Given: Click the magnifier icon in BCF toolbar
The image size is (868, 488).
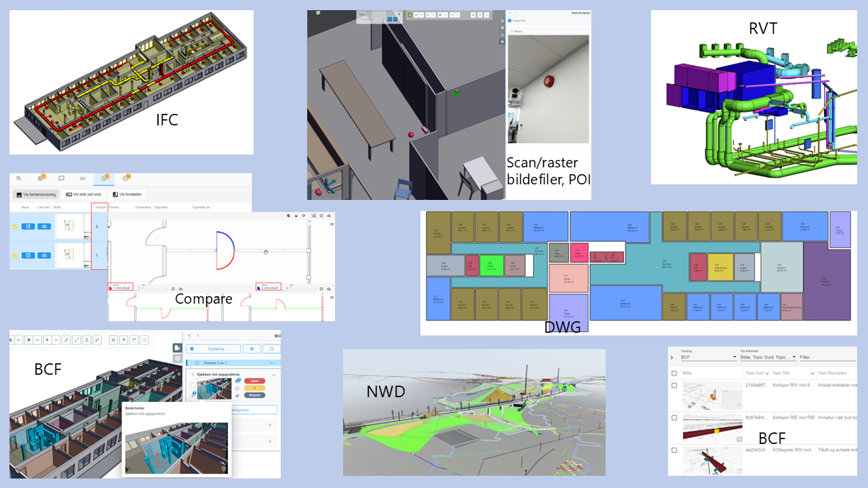Looking at the screenshot, I should [144, 340].
